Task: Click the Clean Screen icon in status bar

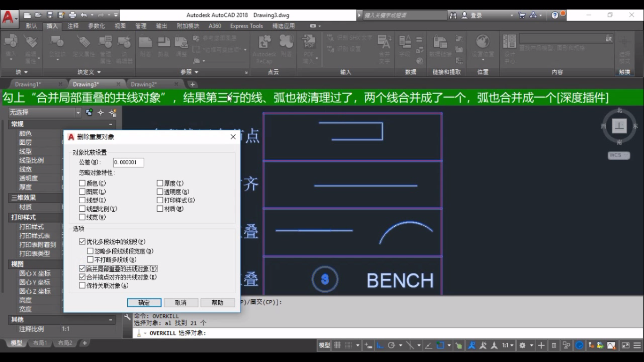Action: [x=625, y=346]
